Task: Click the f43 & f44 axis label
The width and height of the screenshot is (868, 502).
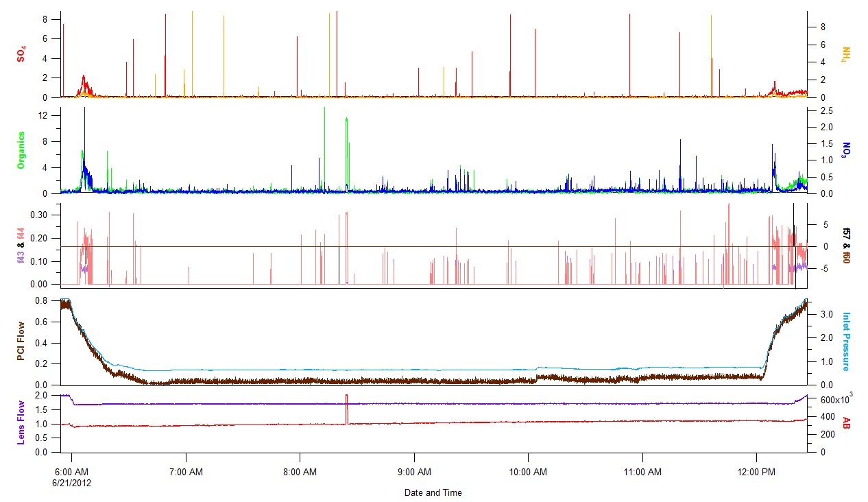Action: pyautogui.click(x=21, y=246)
